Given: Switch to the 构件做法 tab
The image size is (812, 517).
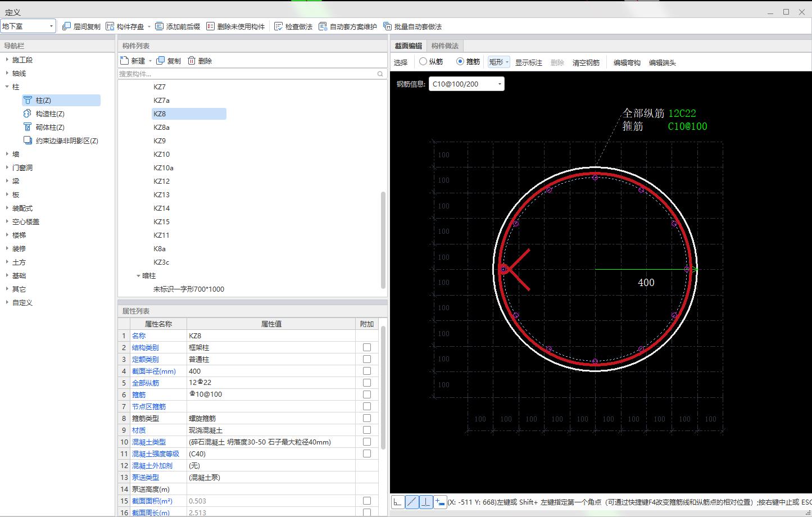Looking at the screenshot, I should click(445, 46).
